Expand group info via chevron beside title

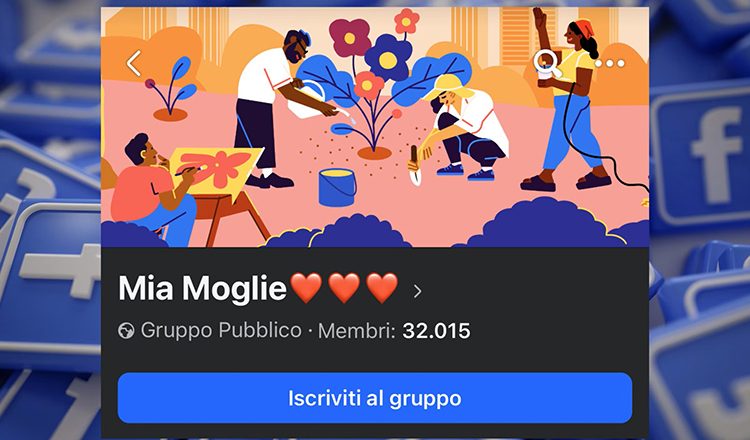418,291
